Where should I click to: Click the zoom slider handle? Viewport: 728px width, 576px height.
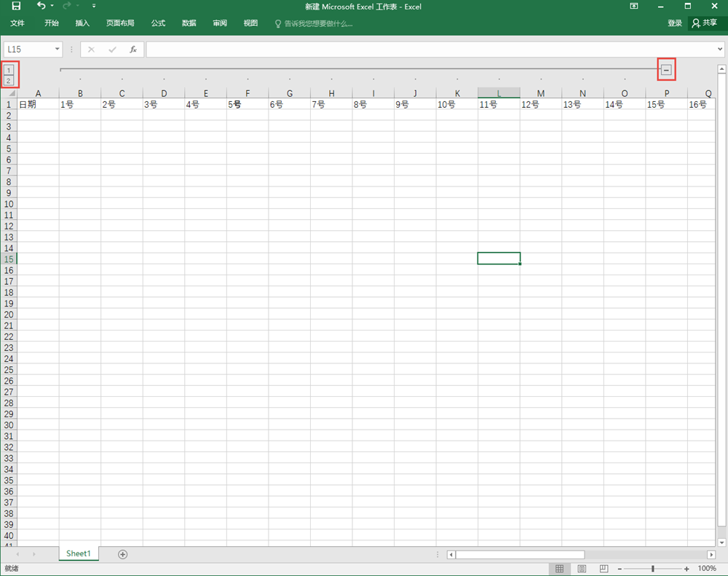(653, 569)
